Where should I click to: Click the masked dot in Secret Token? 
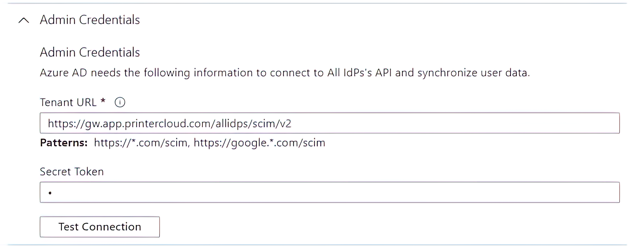(x=50, y=193)
